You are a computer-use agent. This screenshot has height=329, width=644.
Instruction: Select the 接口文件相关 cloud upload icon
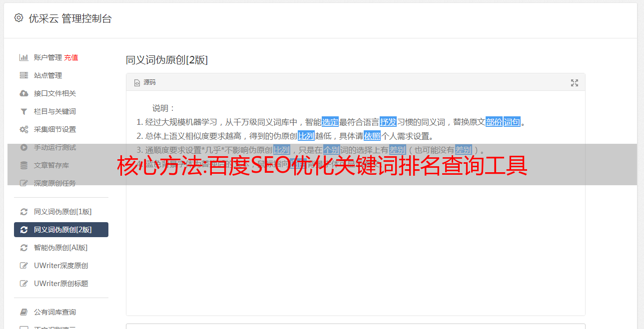(x=23, y=93)
